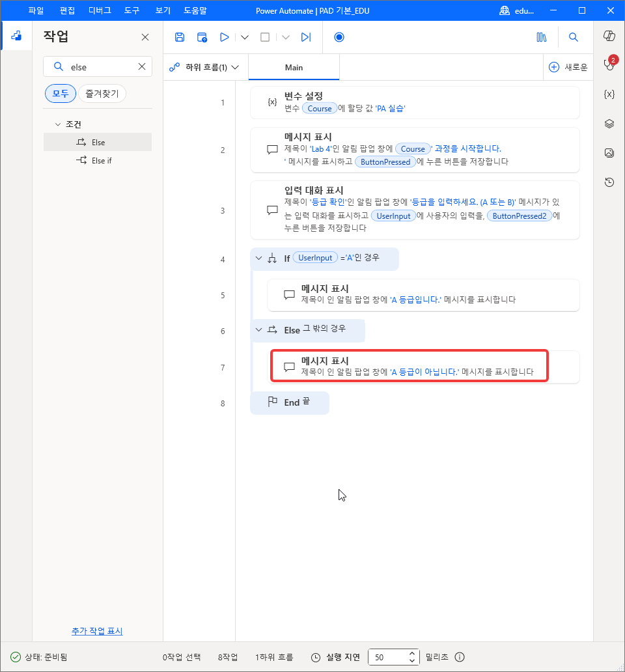Click the Actions pane icon in left sidebar
This screenshot has height=672, width=625.
tap(16, 36)
